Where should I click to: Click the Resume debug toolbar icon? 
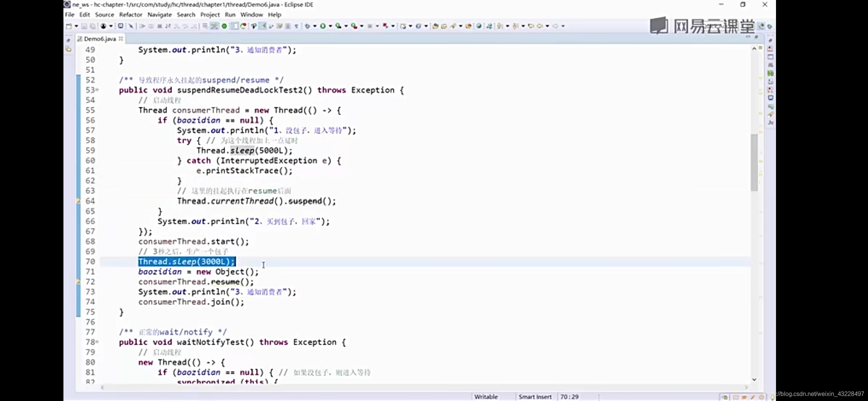click(x=142, y=26)
